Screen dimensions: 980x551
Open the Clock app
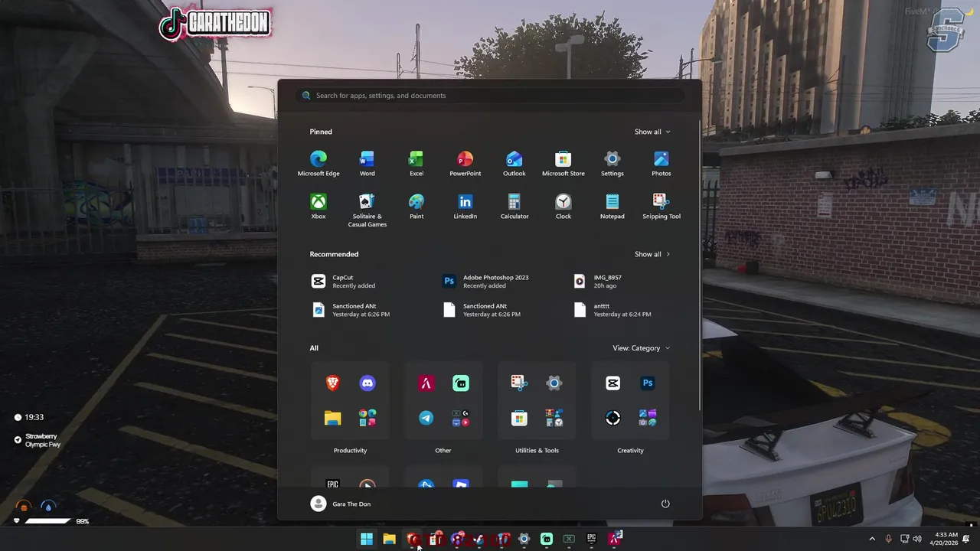pos(563,207)
